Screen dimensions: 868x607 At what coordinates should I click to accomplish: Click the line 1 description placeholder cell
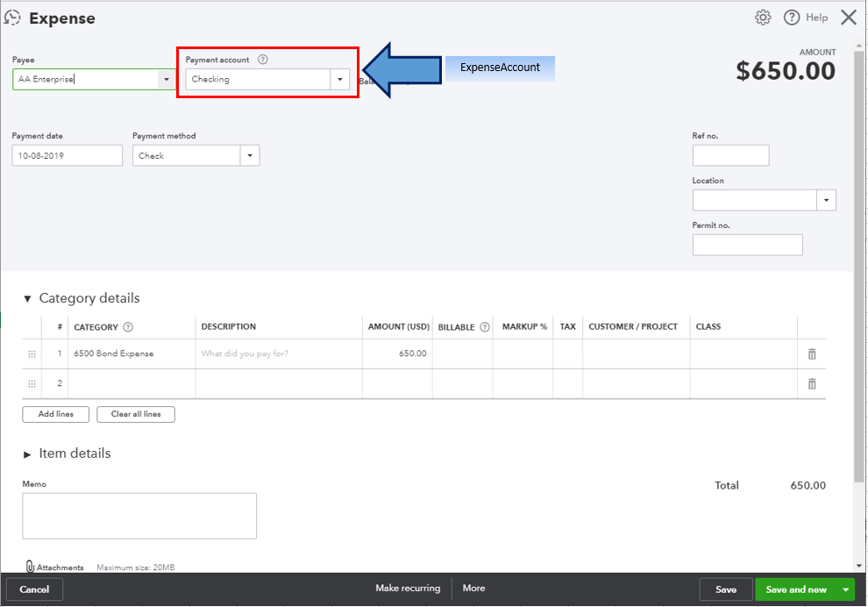point(279,353)
